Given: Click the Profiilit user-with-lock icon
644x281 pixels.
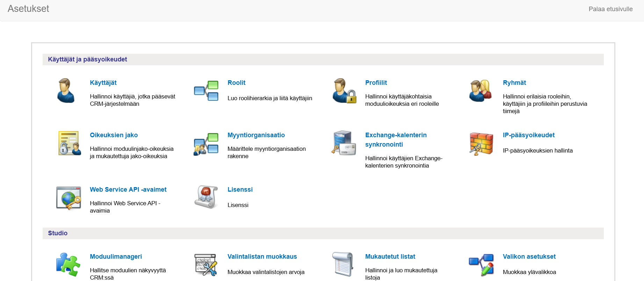Looking at the screenshot, I should point(344,90).
